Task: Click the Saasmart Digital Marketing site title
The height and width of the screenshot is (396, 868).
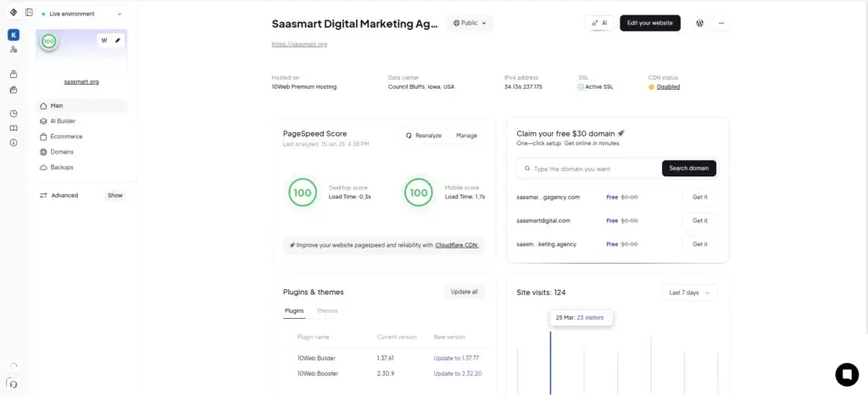Action: click(x=355, y=24)
